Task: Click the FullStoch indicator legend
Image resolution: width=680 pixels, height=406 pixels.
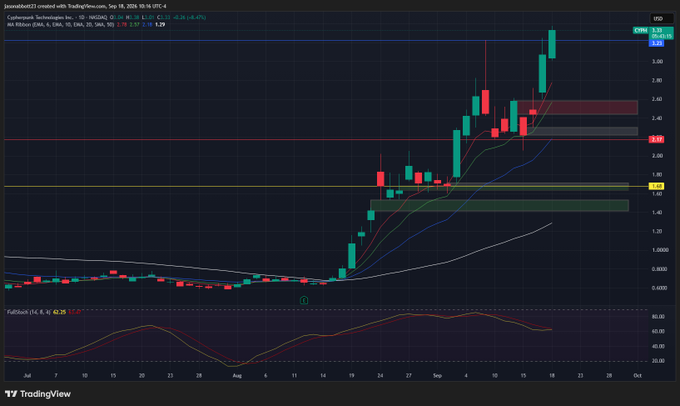Action: tap(29, 312)
